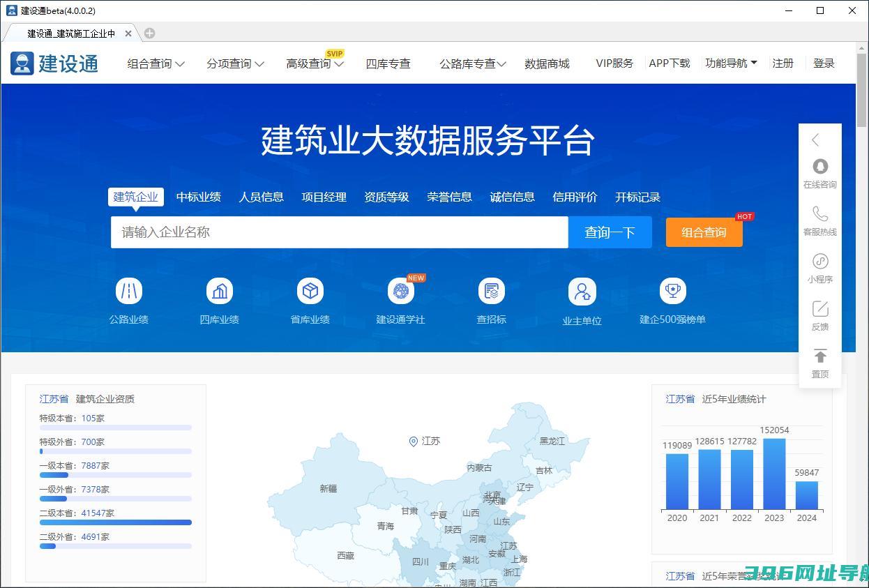Select the 荣誉信息 search tab
The width and height of the screenshot is (869, 588).
tap(449, 197)
